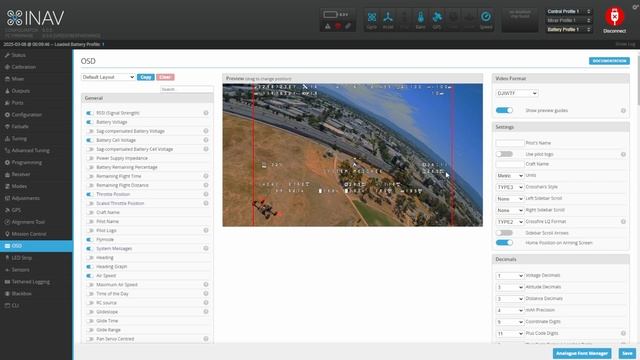Click the OSD element search field
Viewport: 640px width, 360px height.
(x=187, y=89)
